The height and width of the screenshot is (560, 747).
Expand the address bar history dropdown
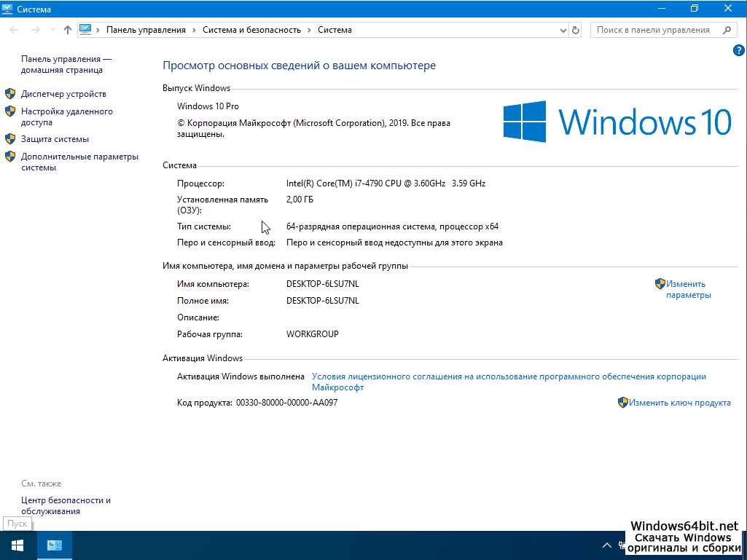point(563,30)
